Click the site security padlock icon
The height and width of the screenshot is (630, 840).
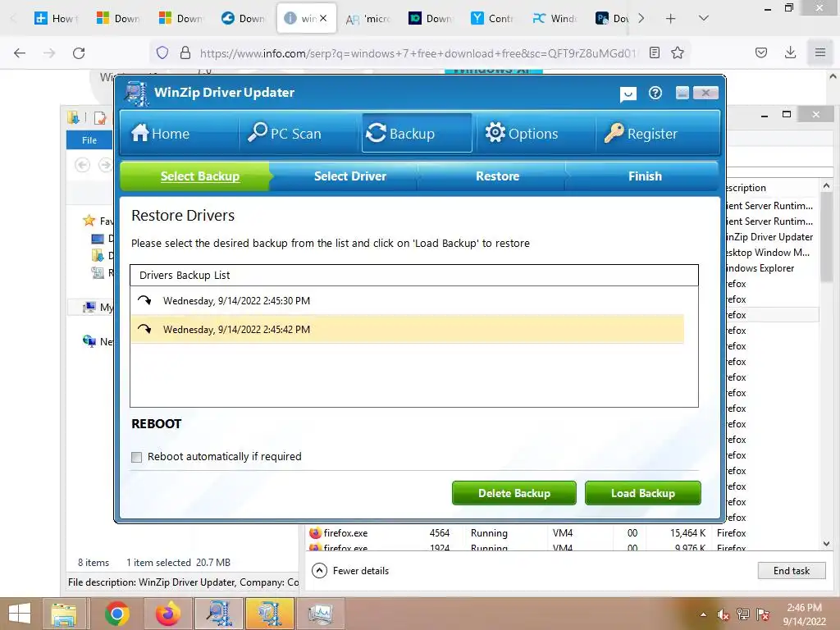coord(185,52)
